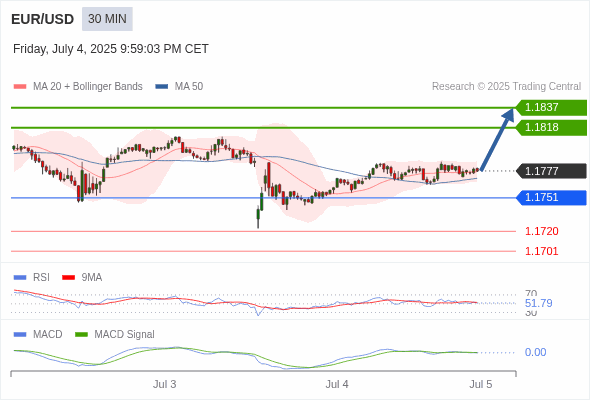This screenshot has height=400, width=590.
Task: Click the 1.1751 pivot price tag
Action: [x=551, y=198]
